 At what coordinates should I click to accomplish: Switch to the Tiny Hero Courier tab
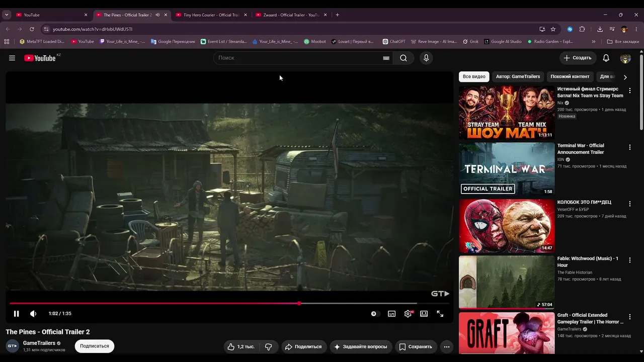211,15
